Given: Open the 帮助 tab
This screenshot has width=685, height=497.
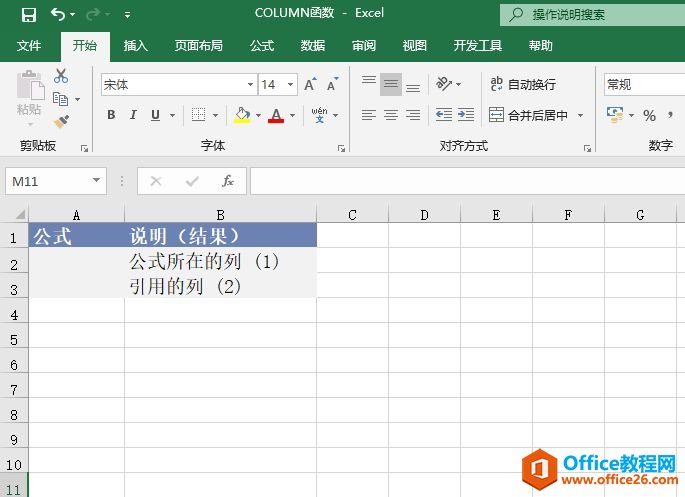Looking at the screenshot, I should pos(541,45).
